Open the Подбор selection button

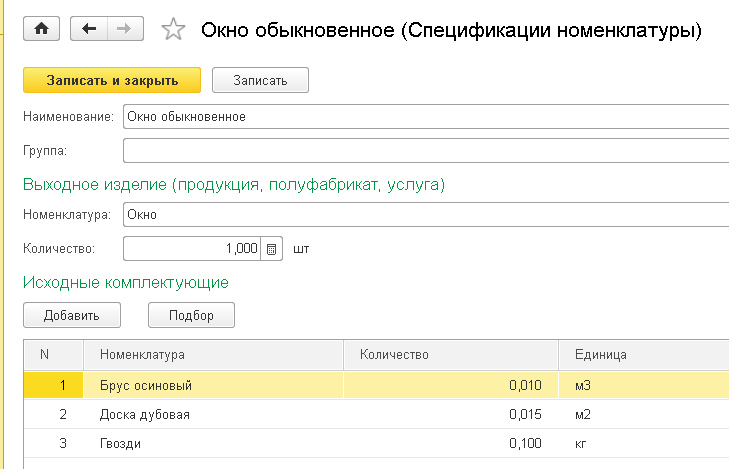tap(191, 316)
